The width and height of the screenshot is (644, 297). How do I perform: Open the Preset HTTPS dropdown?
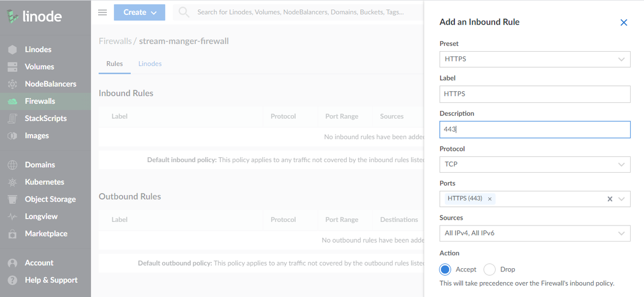pyautogui.click(x=535, y=59)
